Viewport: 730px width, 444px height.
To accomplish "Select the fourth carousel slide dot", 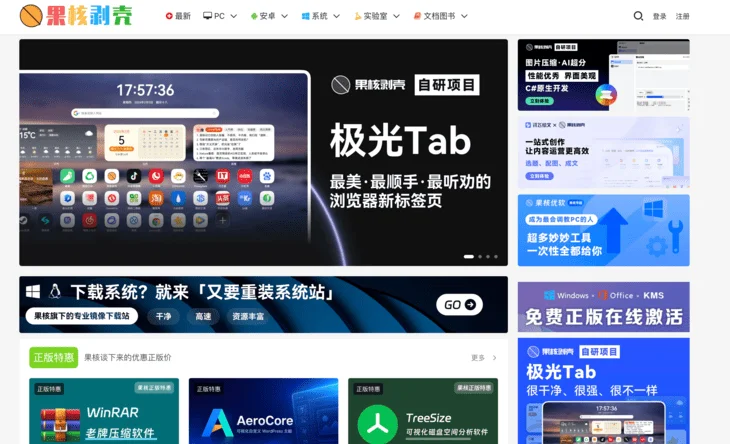I will click(x=496, y=256).
